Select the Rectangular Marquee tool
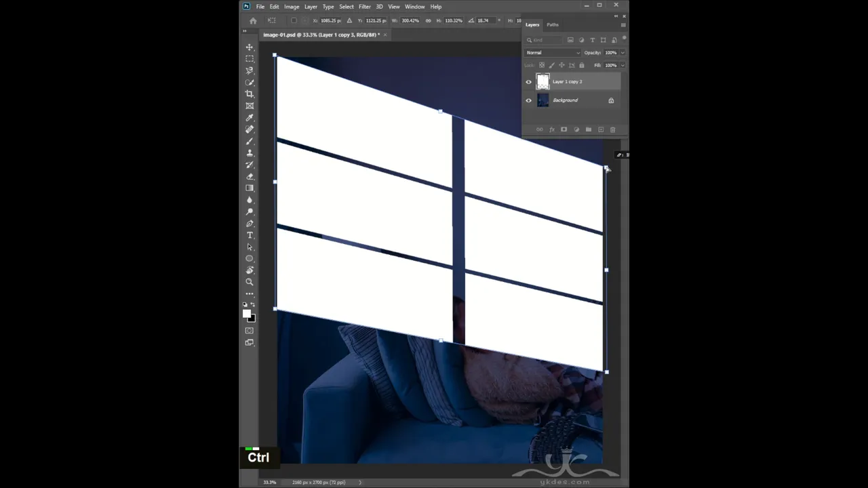Screen dimensions: 868x488 (x=250, y=59)
